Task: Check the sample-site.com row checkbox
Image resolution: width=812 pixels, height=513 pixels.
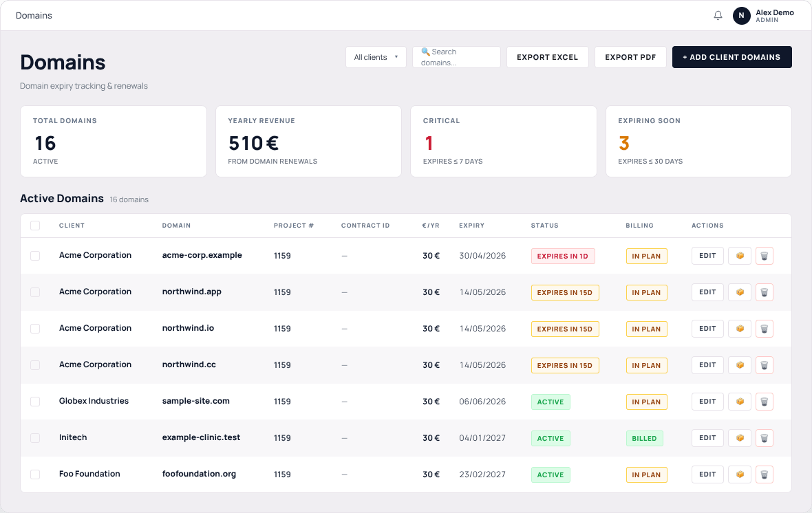Action: pyautogui.click(x=35, y=401)
